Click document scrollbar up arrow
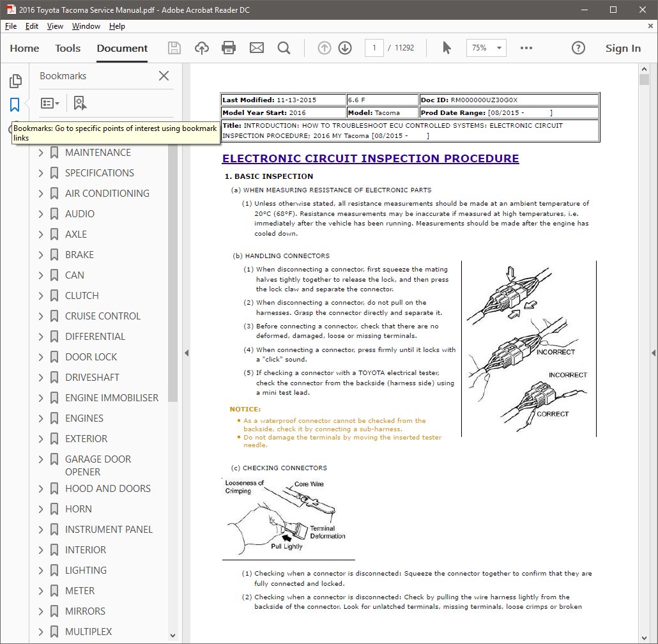The height and width of the screenshot is (644, 658). coord(644,69)
